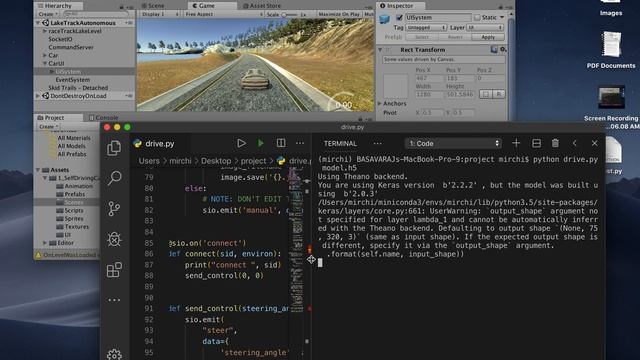Collapse the CarUI object in Hierarchy
This screenshot has height=360, width=640.
click(x=45, y=63)
